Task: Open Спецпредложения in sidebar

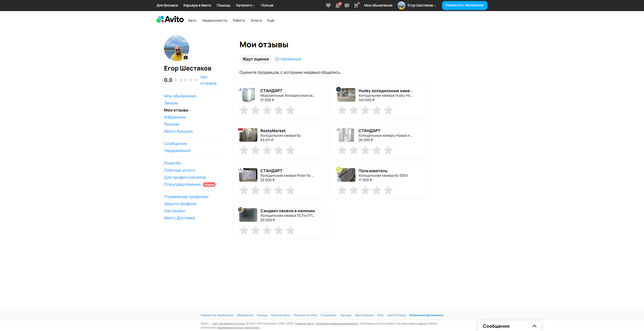Action: coord(182,185)
